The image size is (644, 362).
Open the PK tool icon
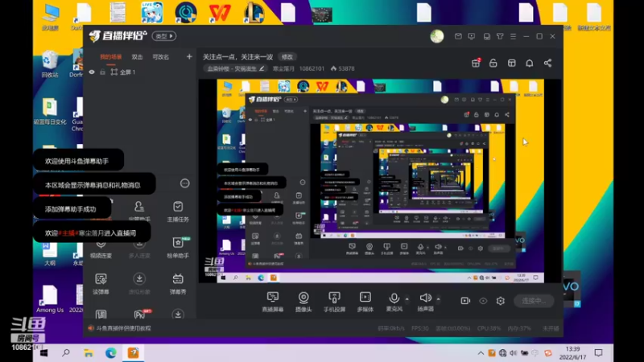(142, 314)
